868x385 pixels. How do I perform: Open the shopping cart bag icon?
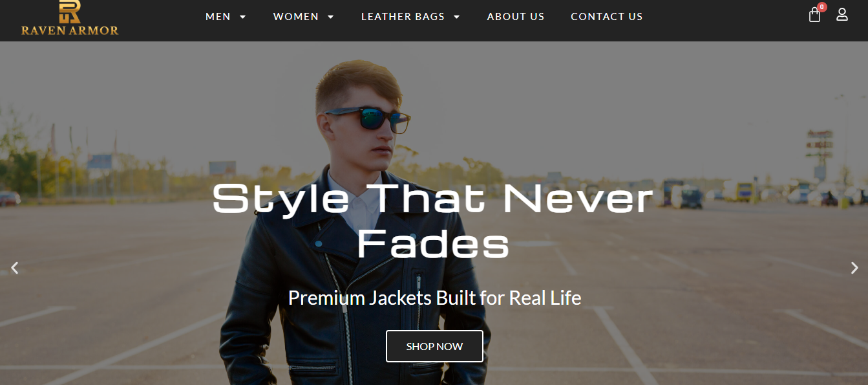click(x=814, y=16)
